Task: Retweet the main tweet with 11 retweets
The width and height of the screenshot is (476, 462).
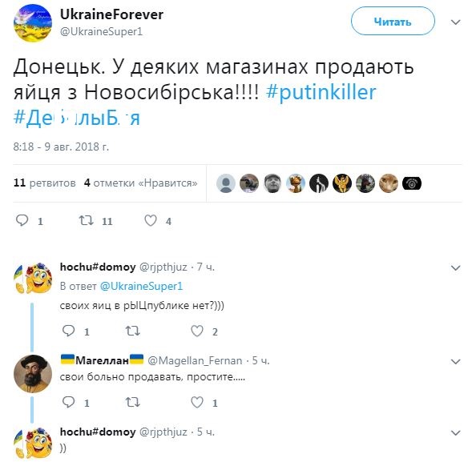Action: [x=87, y=220]
